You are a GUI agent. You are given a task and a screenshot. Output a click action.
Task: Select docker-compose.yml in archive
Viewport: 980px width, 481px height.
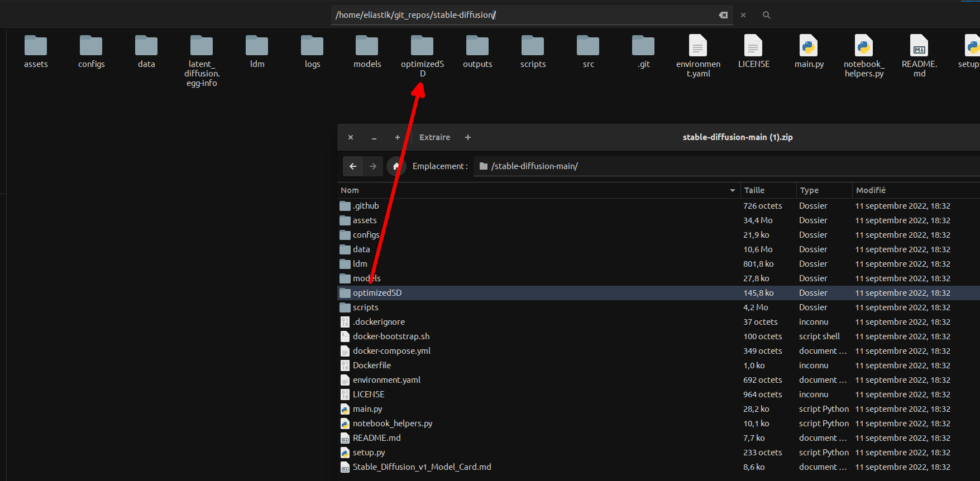(x=658, y=351)
